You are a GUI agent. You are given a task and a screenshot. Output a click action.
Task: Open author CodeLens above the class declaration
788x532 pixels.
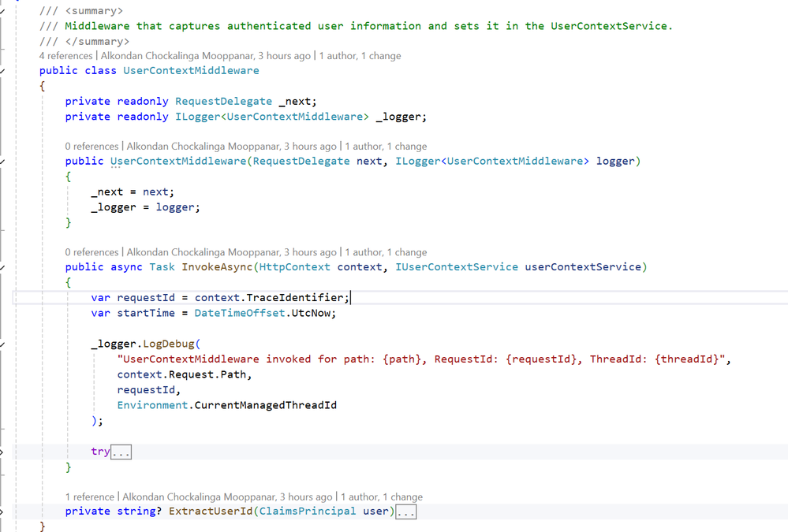206,56
